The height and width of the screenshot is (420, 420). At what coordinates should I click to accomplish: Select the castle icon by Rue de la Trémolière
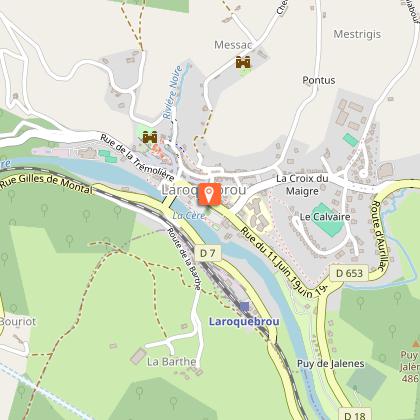coord(150,137)
